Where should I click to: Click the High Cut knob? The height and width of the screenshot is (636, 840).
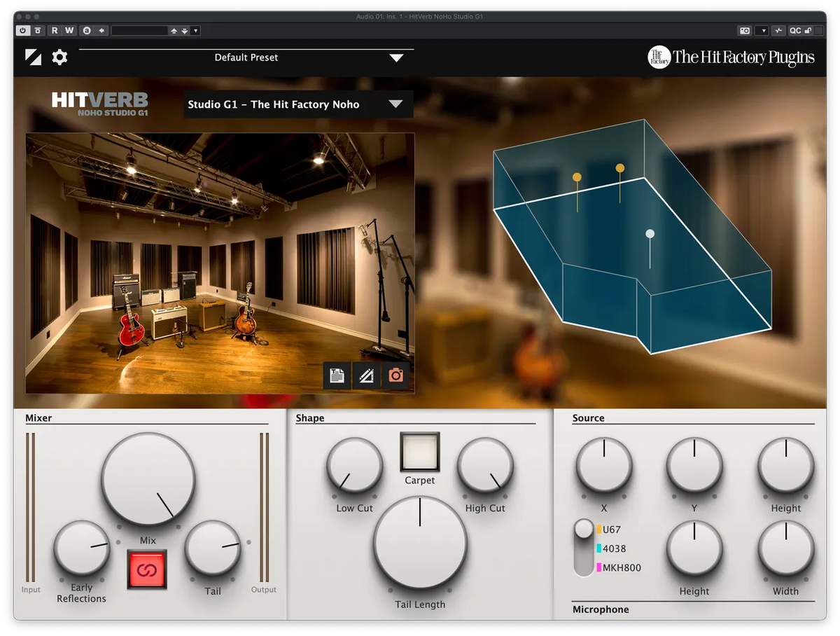point(485,466)
